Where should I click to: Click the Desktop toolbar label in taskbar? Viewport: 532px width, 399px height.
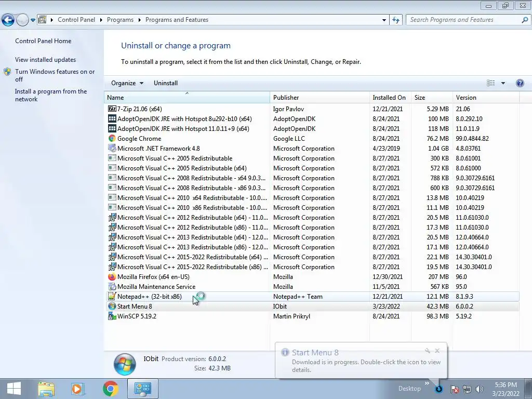tap(409, 389)
